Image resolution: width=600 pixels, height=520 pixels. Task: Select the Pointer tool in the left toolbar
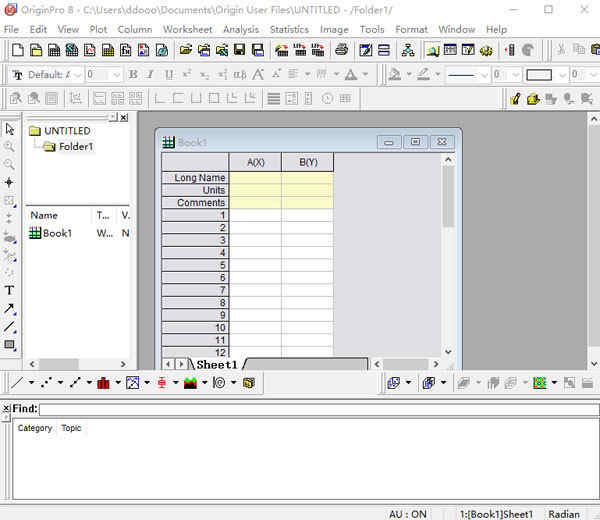(x=10, y=129)
